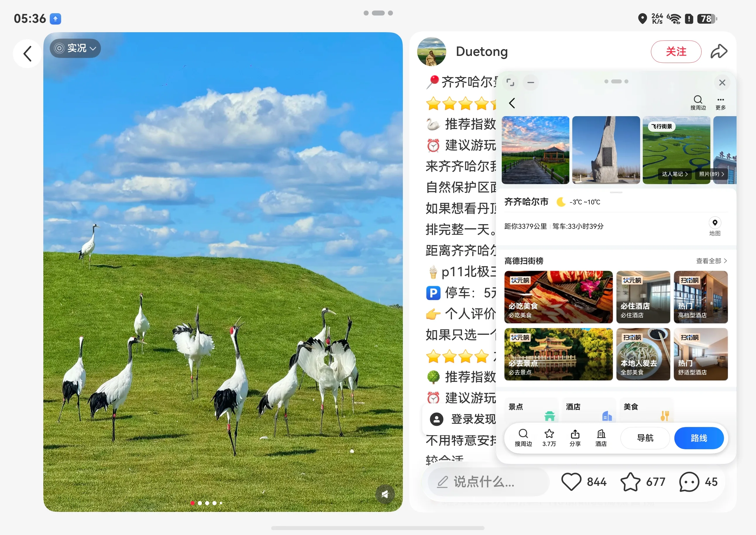This screenshot has height=535, width=756.
Task: Select the 景点 category tab
Action: (x=531, y=410)
